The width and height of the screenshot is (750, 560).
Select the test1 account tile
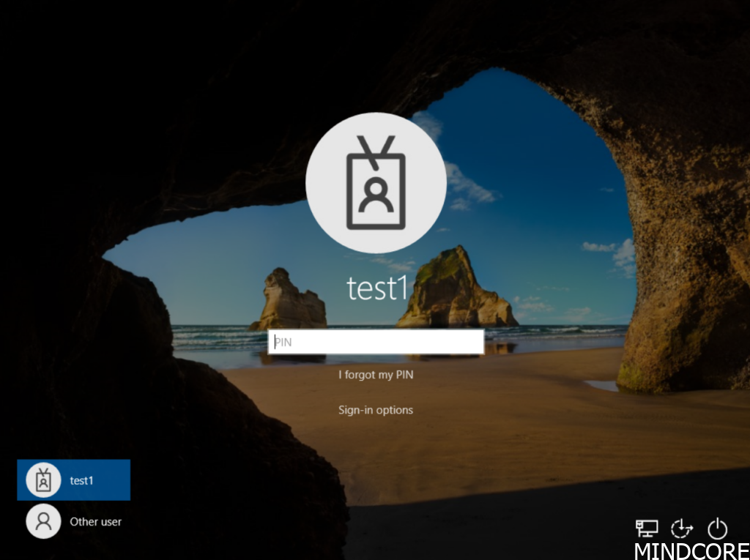tap(73, 480)
